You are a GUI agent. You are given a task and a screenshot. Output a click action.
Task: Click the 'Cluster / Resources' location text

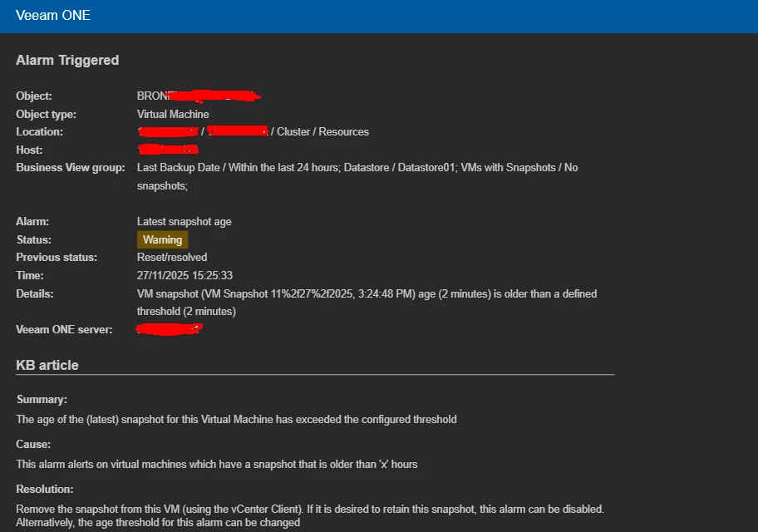tap(322, 131)
